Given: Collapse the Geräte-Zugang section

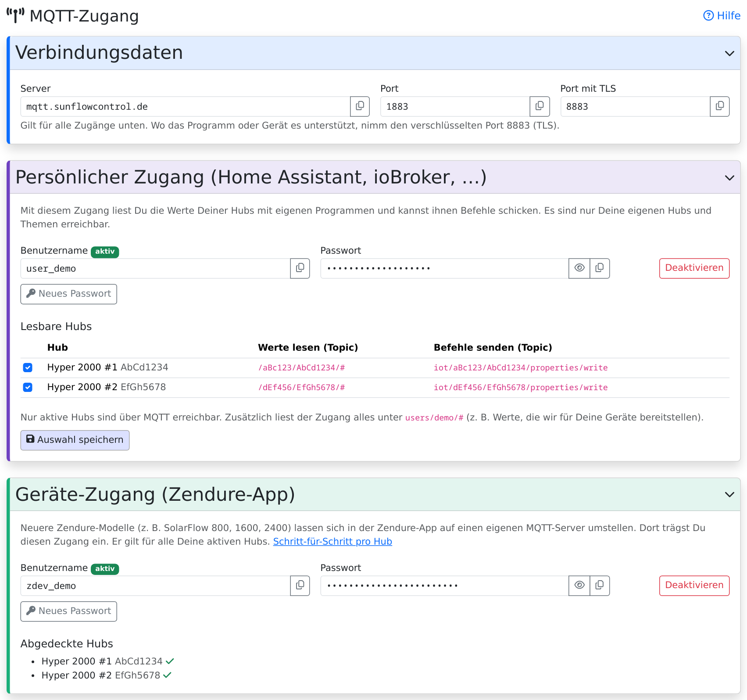Looking at the screenshot, I should tap(729, 495).
